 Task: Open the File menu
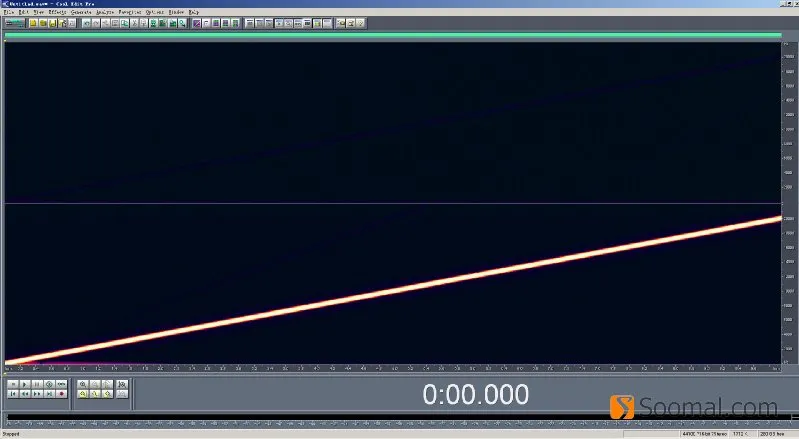(x=9, y=12)
